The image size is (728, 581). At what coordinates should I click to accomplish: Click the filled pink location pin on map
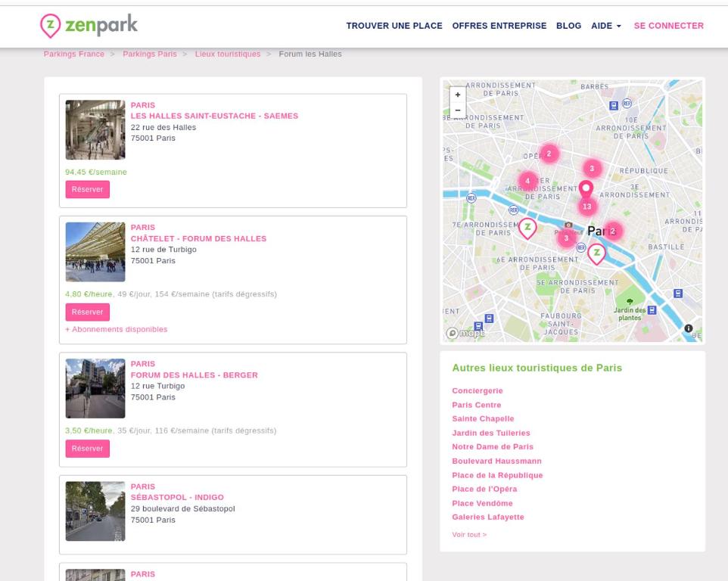pos(586,191)
